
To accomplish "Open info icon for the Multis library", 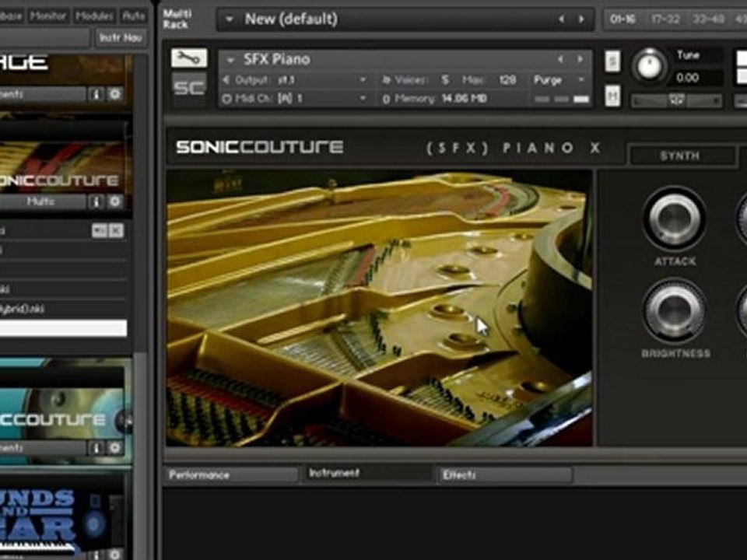I will point(96,202).
